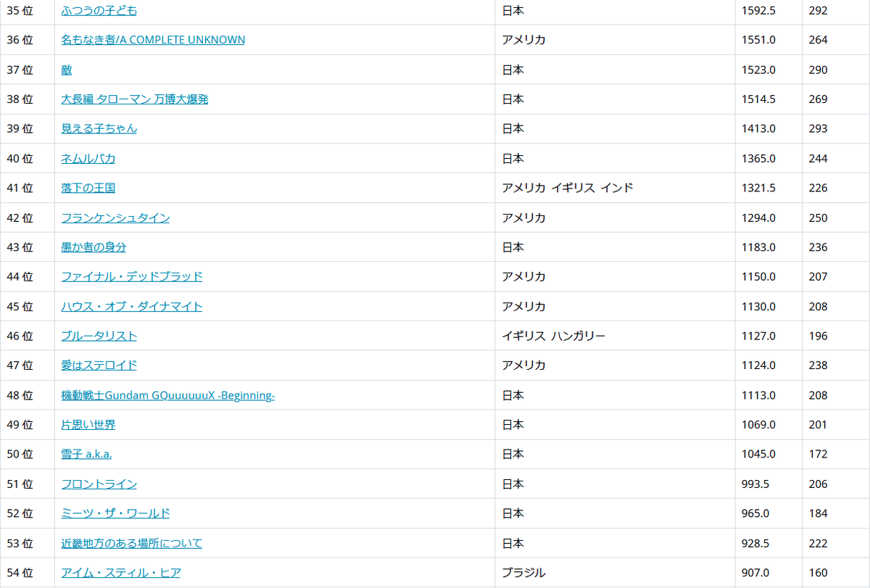Open 近畿地方のある場所について link
Image resolution: width=870 pixels, height=588 pixels.
pyautogui.click(x=132, y=543)
